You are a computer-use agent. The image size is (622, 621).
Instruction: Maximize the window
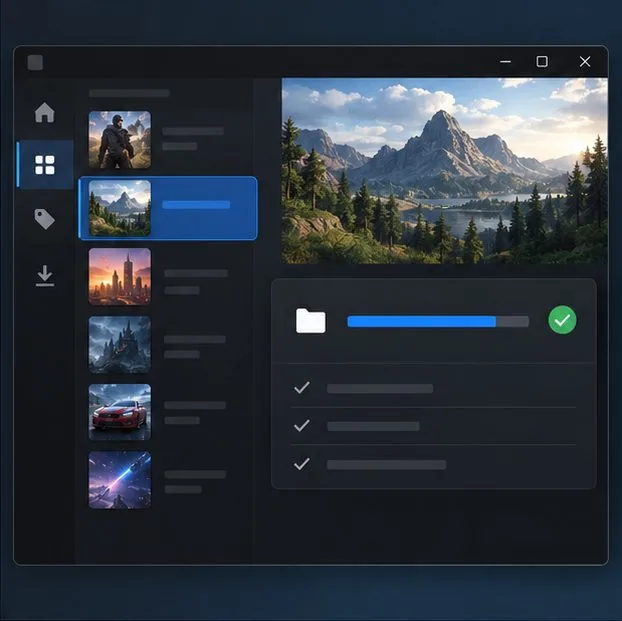pyautogui.click(x=542, y=62)
